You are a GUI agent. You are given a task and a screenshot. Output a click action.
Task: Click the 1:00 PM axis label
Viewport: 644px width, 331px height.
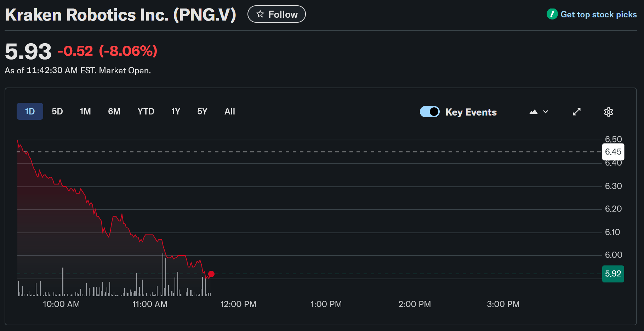[326, 304]
